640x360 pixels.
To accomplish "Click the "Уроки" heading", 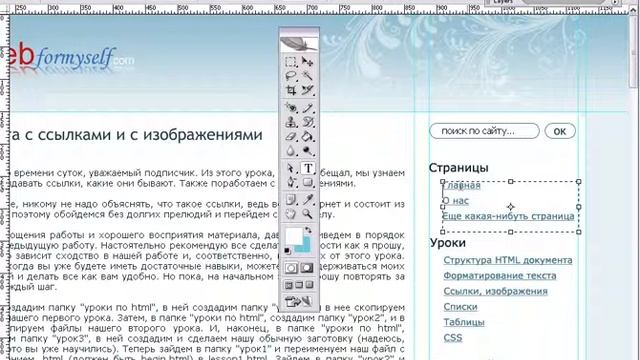I will [x=447, y=243].
